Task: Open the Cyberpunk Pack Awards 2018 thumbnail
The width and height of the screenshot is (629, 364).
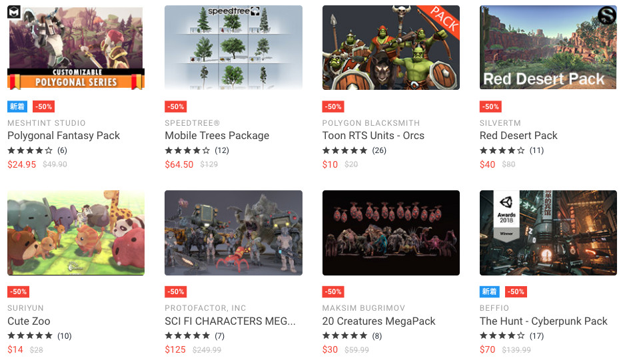Action: [x=548, y=233]
